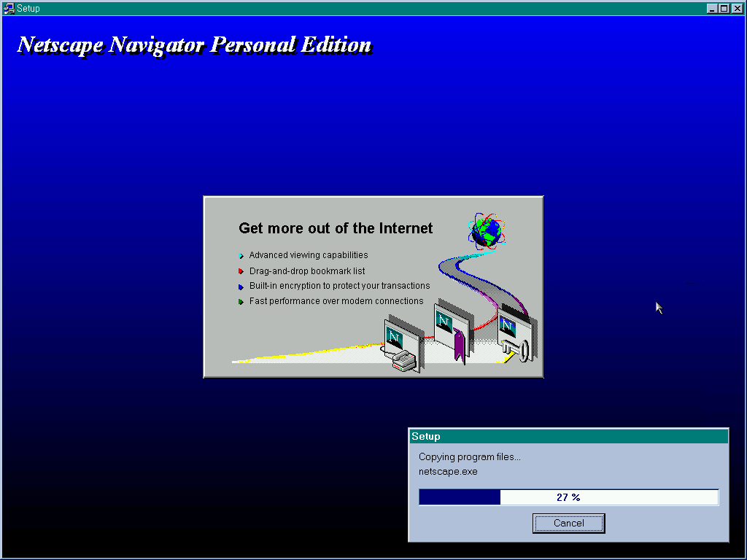The image size is (747, 560).
Task: Click the blue bullet beside Built-in encryption
Action: coord(241,287)
